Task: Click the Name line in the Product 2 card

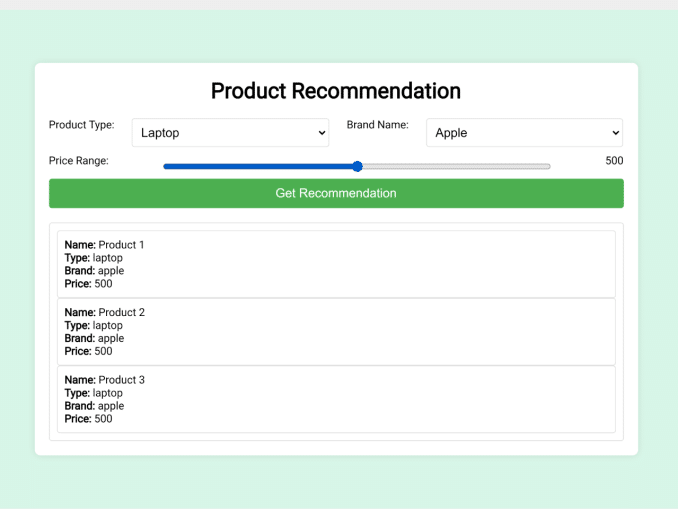Action: (105, 312)
